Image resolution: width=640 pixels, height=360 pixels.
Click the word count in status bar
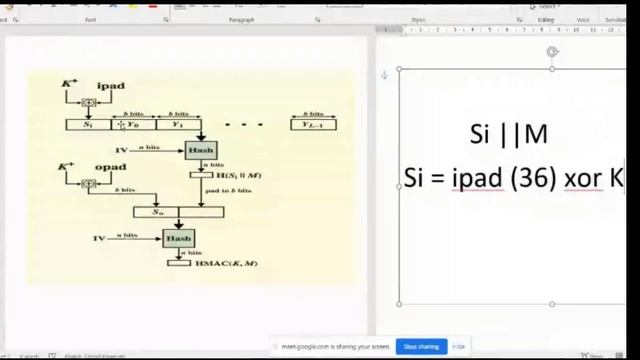click(x=29, y=356)
